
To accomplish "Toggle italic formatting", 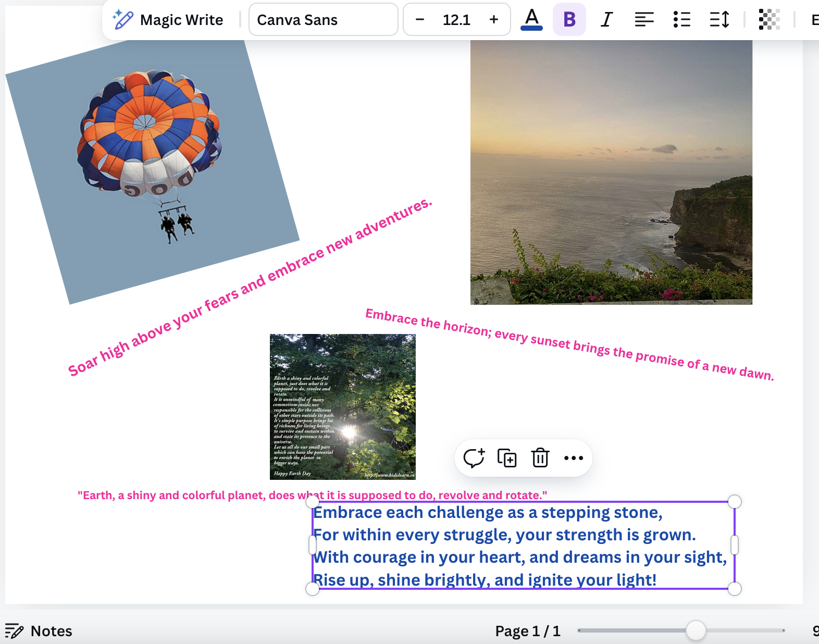I will [606, 20].
